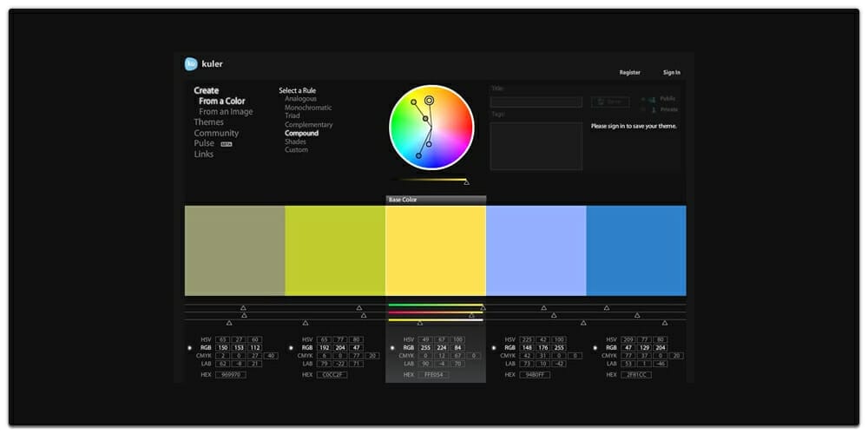Click the HEX field showing C0CC2F
The image size is (868, 434).
point(332,375)
